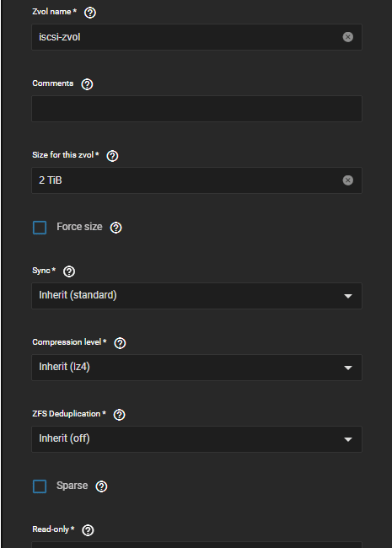392x548 pixels.
Task: Clear the 2 TiB size value
Action: point(347,180)
